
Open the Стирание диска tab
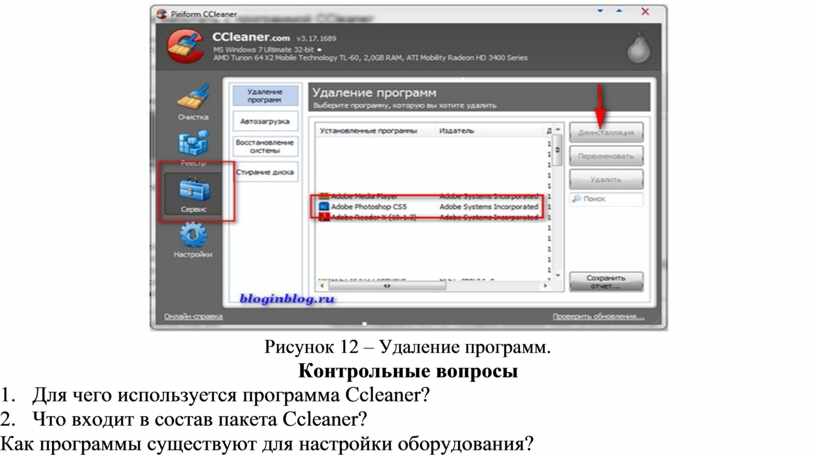click(265, 172)
